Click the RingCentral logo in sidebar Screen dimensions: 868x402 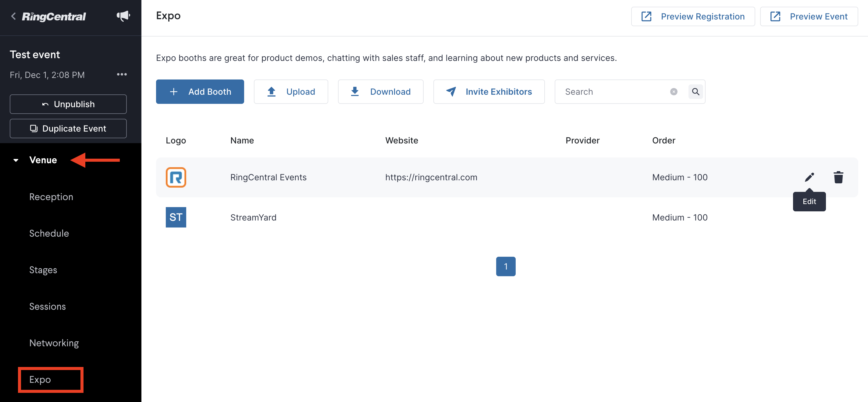click(x=54, y=16)
